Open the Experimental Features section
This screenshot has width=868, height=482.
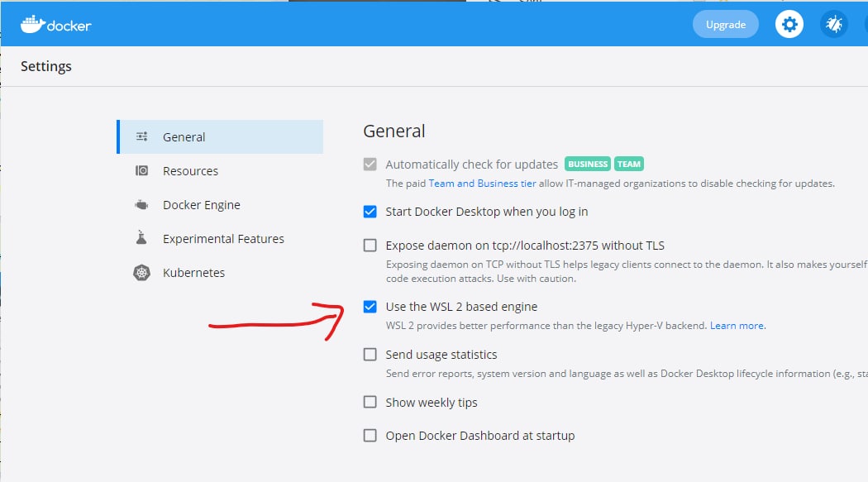220,238
